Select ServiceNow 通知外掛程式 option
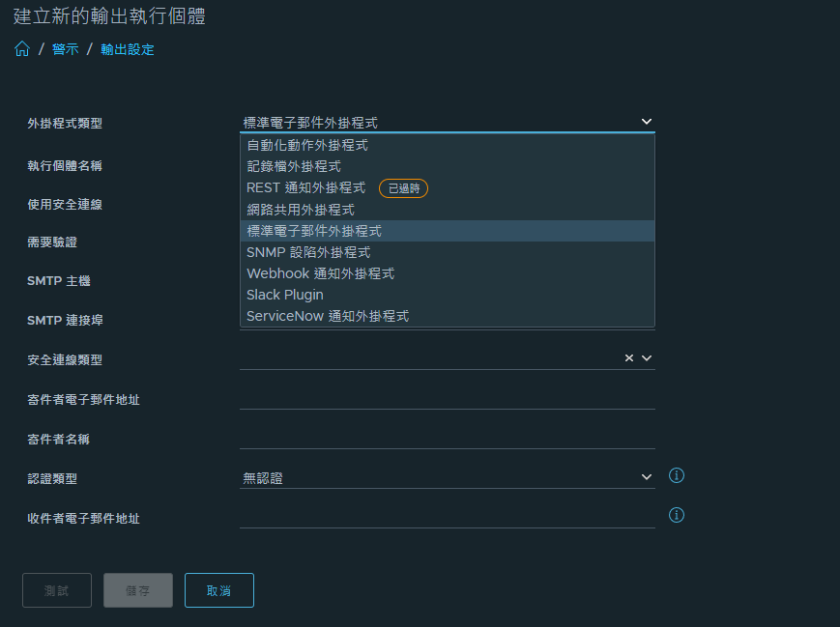This screenshot has height=627, width=840. [x=447, y=316]
